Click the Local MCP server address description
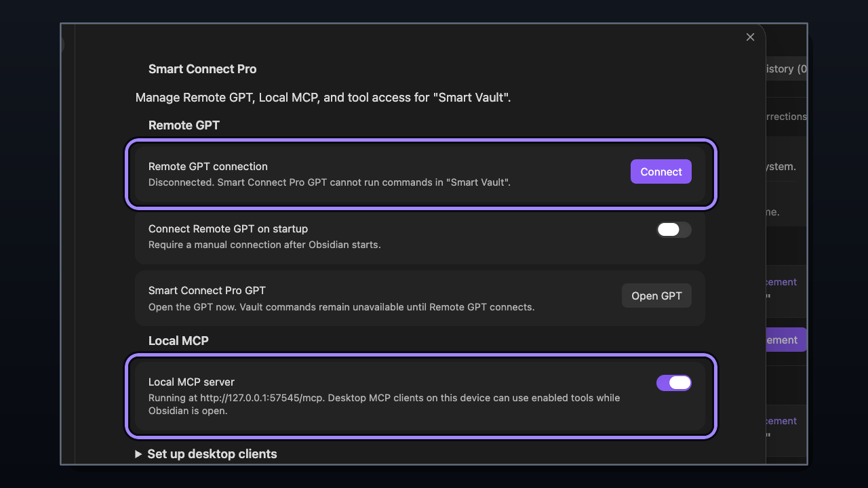868x488 pixels. (x=384, y=405)
